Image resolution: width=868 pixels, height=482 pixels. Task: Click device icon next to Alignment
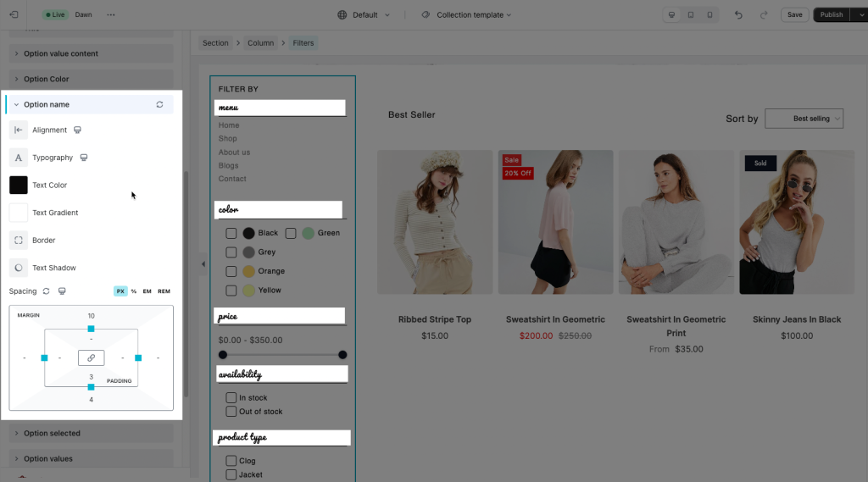click(77, 130)
